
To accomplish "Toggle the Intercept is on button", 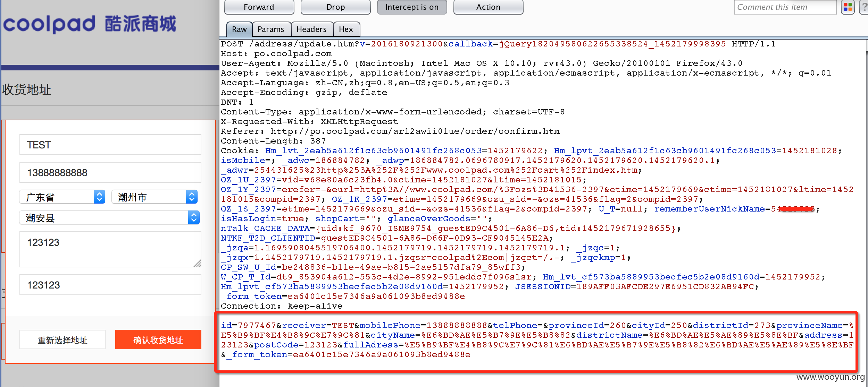I will click(x=412, y=7).
